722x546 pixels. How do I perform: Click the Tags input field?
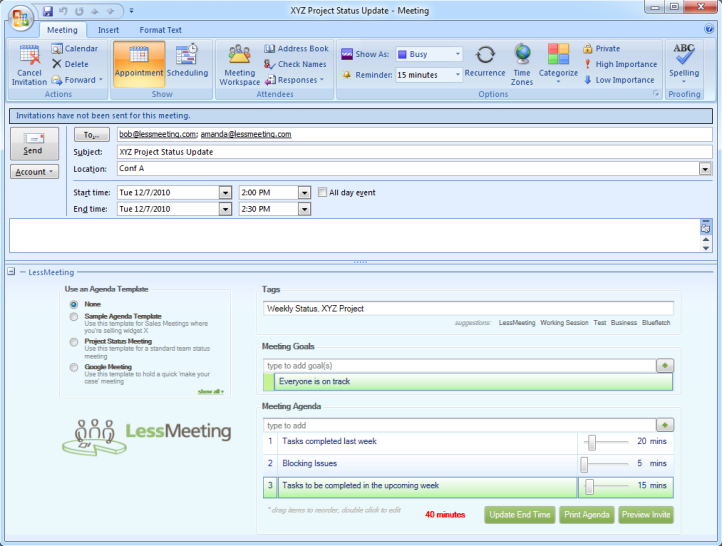(x=468, y=308)
